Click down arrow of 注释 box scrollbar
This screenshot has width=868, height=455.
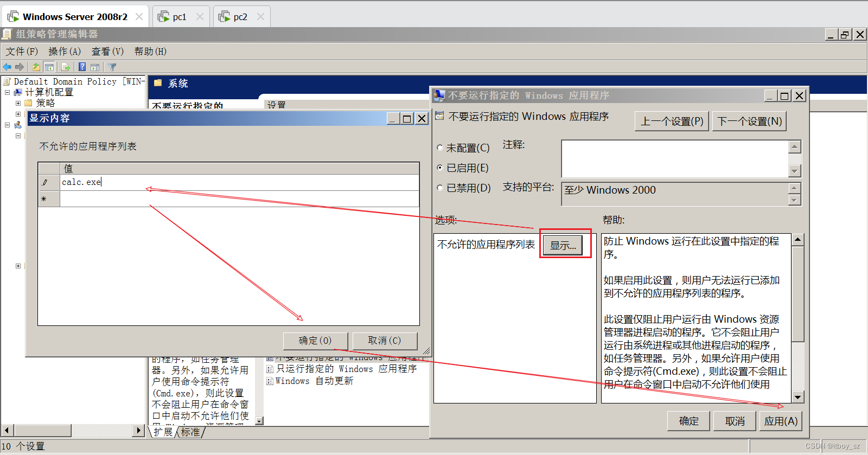(795, 171)
